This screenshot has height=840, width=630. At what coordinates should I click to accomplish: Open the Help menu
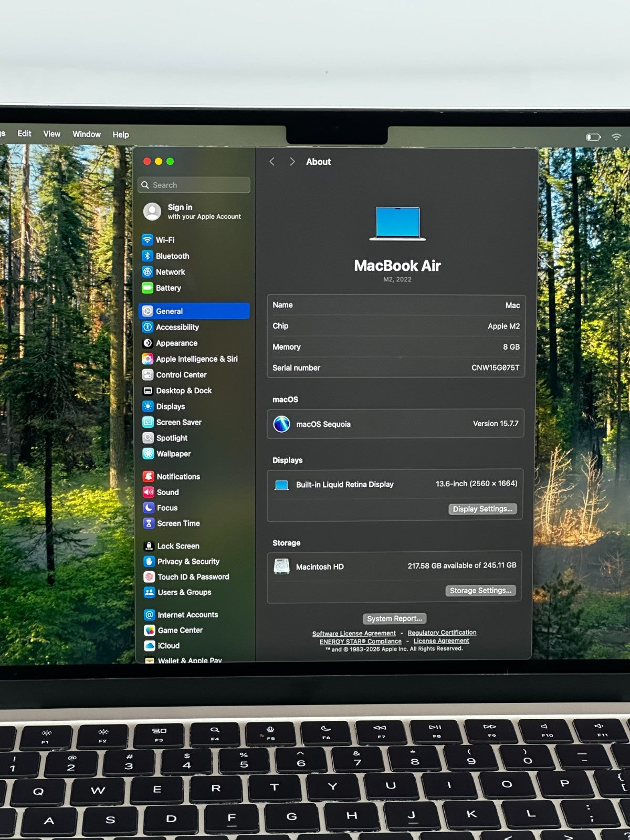[x=121, y=135]
